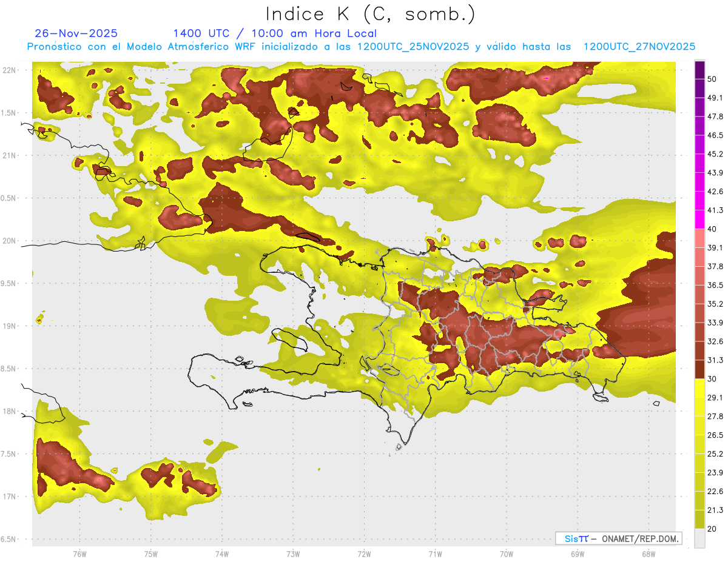This screenshot has height=562, width=728.
Task: Click color scale value '23.9'
Action: [x=715, y=472]
